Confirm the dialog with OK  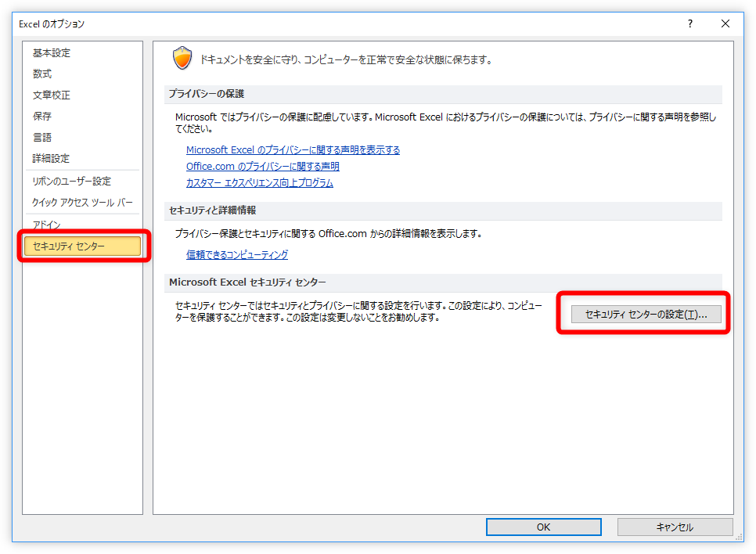(x=543, y=527)
